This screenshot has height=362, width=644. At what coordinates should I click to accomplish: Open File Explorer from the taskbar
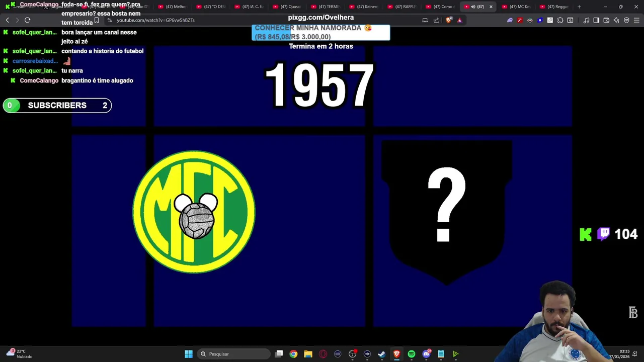pos(308,354)
